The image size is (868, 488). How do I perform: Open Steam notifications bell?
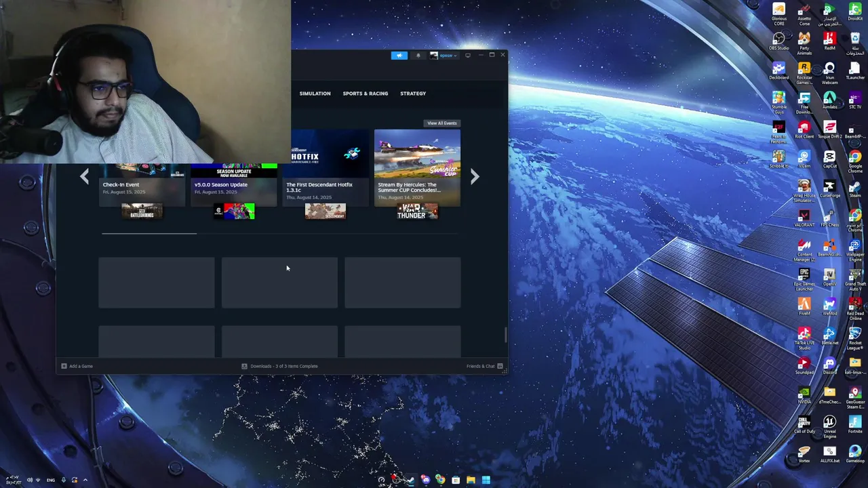coord(418,56)
